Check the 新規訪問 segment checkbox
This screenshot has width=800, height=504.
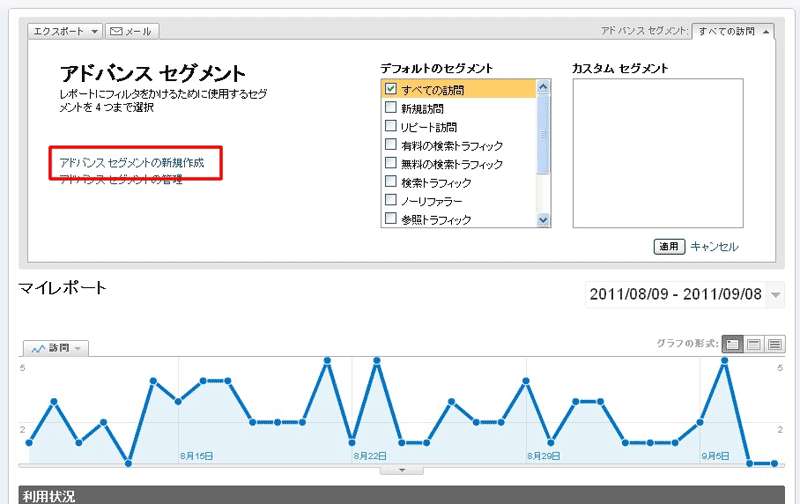tap(391, 108)
